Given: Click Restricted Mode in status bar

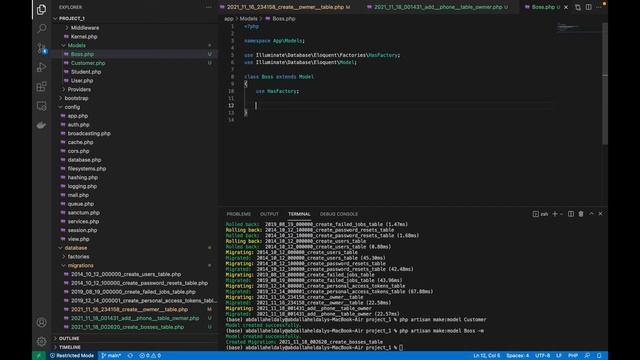Looking at the screenshot, I should (71, 356).
